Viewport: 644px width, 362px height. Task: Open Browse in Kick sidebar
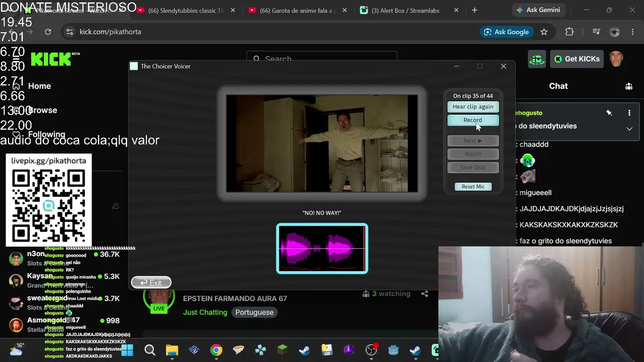(x=42, y=110)
